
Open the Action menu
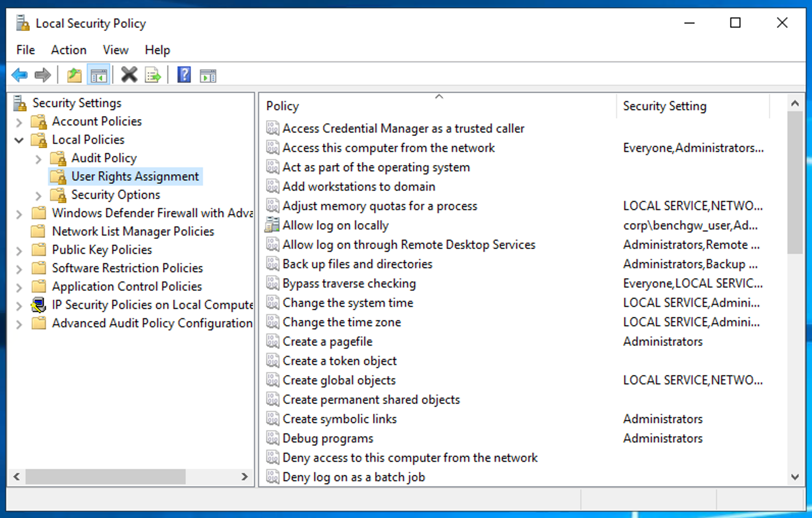click(68, 50)
